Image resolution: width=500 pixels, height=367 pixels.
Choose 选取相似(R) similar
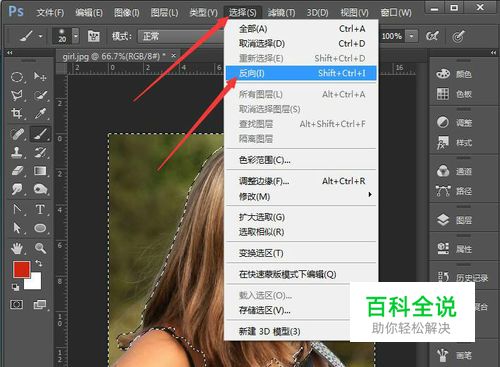[x=301, y=232]
